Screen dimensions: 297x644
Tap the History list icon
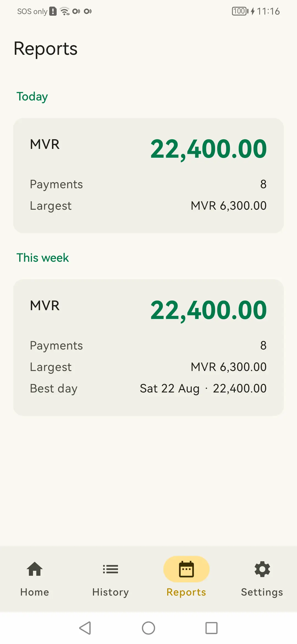pyautogui.click(x=111, y=569)
